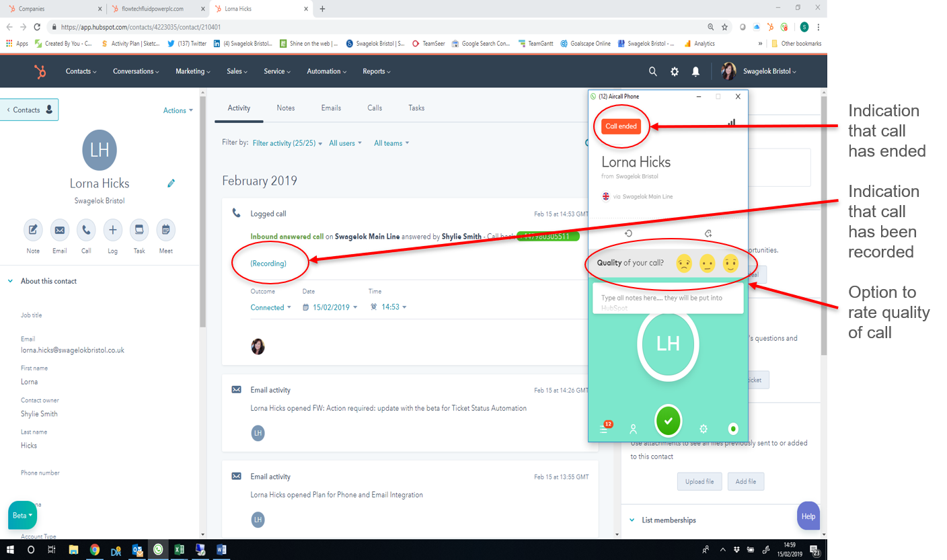Switch to the flowtechfluidpowerplc.com browser tab
The height and width of the screenshot is (560, 947).
[x=157, y=9]
